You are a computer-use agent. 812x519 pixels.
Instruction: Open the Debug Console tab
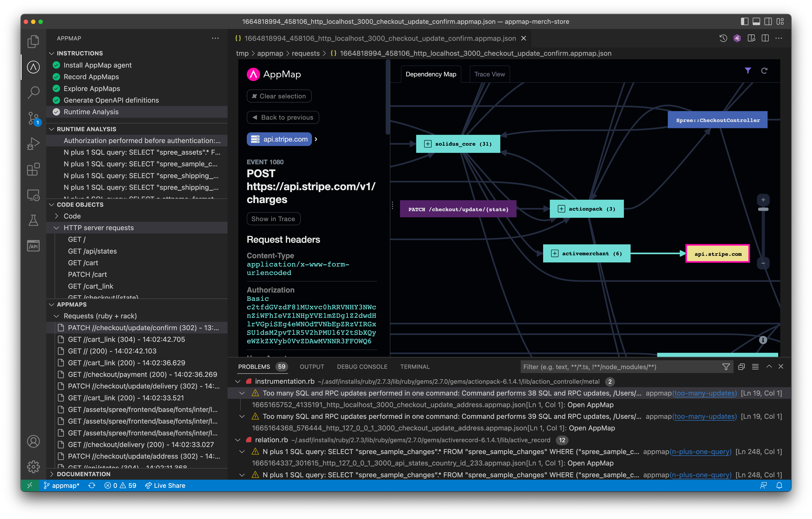point(362,367)
